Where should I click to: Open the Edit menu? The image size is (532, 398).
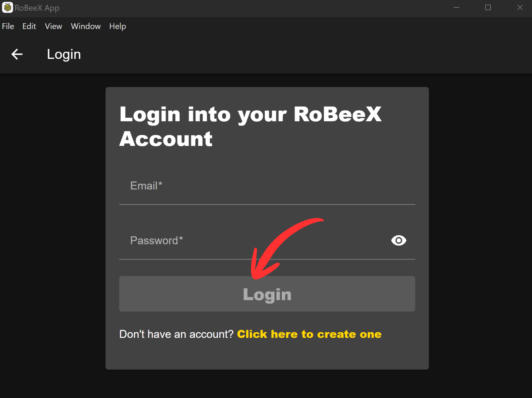tap(29, 26)
